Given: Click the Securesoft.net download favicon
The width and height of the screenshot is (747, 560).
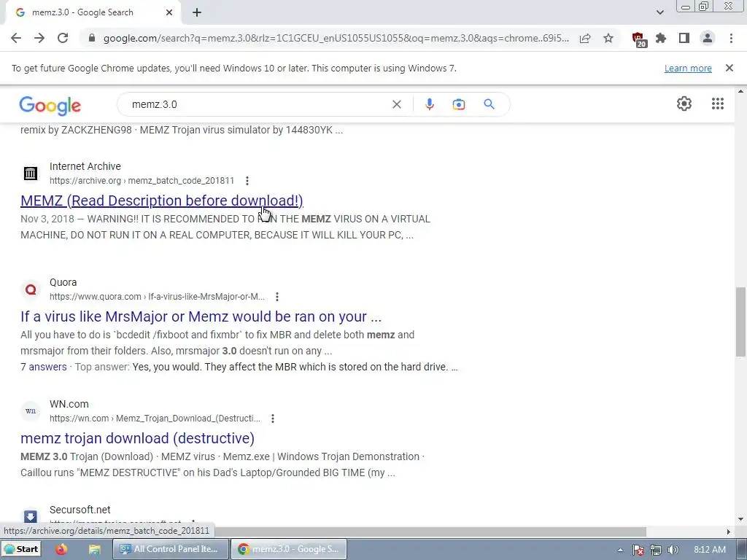Looking at the screenshot, I should pyautogui.click(x=31, y=517).
